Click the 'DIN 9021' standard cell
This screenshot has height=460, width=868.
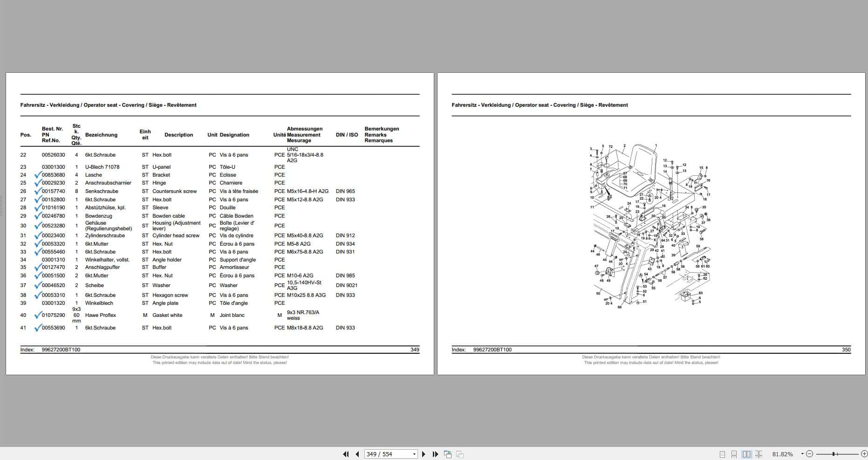click(x=347, y=285)
